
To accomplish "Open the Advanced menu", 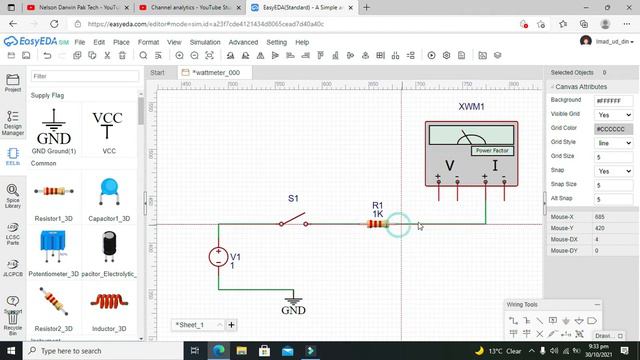I will click(x=243, y=42).
